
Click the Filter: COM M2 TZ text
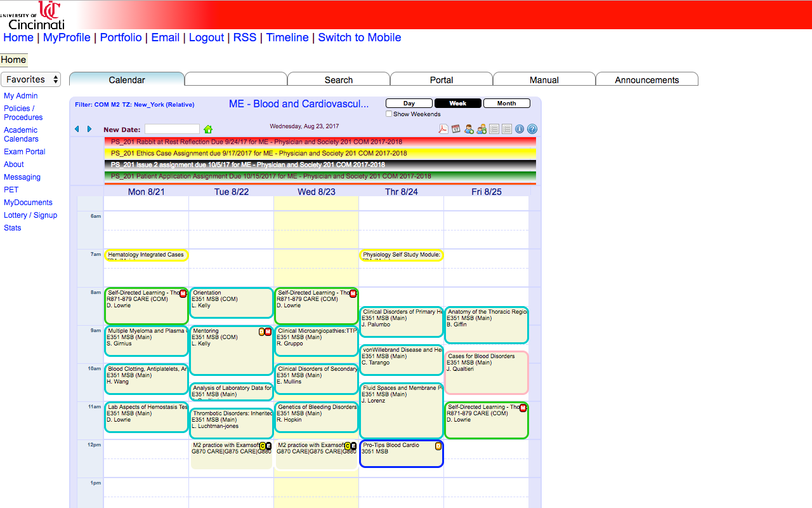[x=134, y=105]
